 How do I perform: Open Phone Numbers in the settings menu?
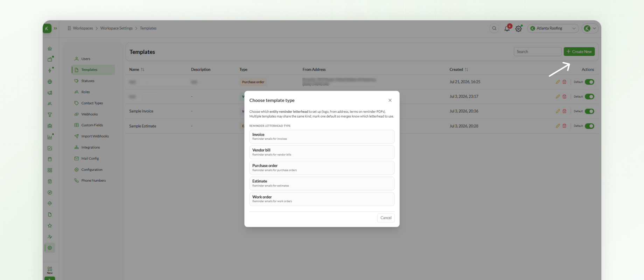point(93,181)
